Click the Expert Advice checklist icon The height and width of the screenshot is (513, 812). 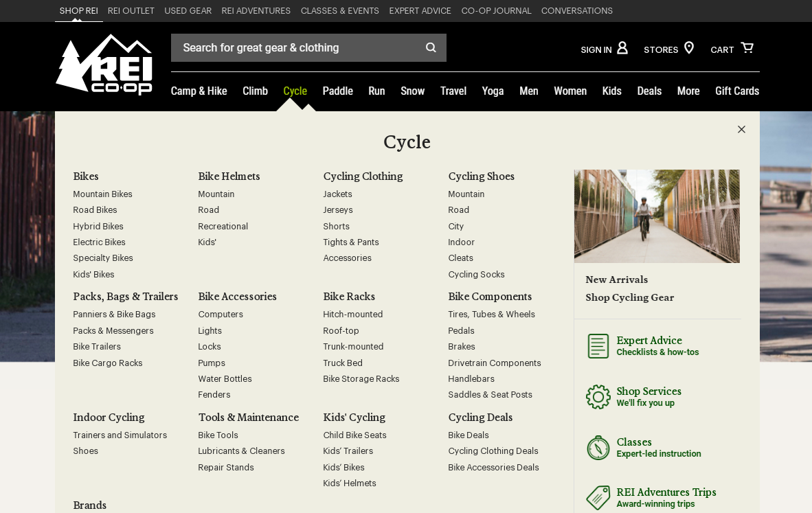[x=598, y=346]
